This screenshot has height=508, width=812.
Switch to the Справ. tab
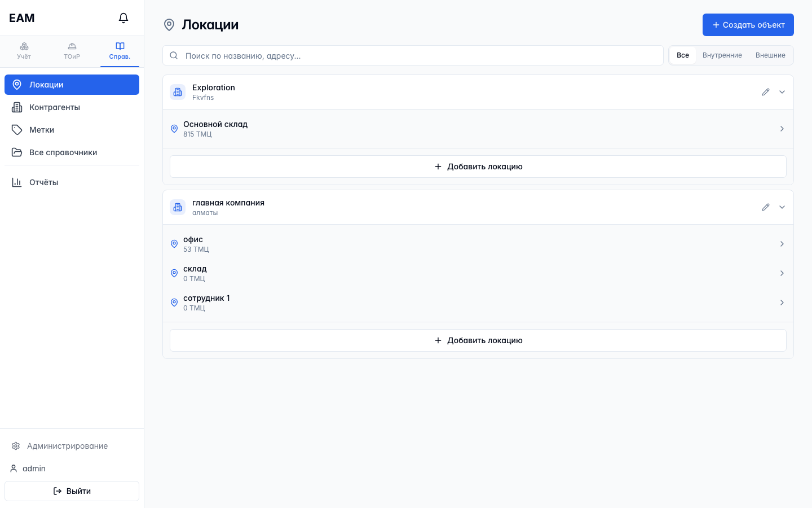pyautogui.click(x=120, y=51)
